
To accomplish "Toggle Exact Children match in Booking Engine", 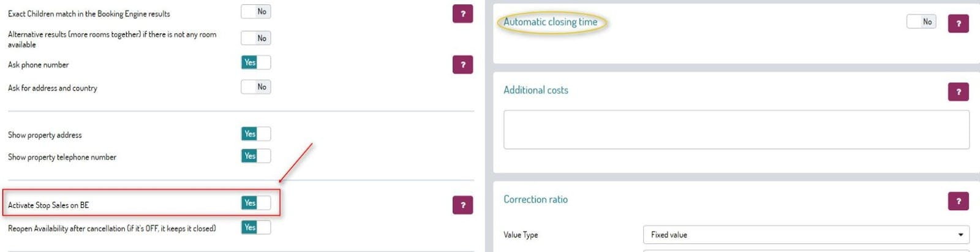I will pos(256,12).
